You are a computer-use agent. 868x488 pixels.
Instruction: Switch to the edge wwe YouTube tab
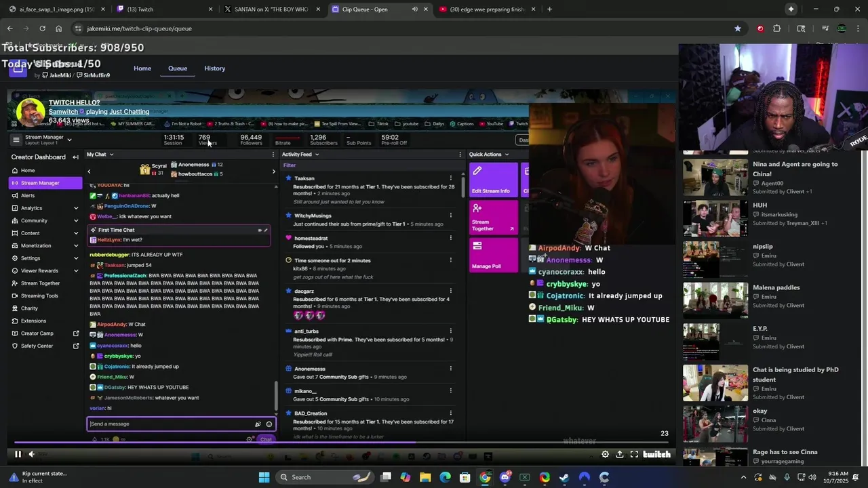coord(487,9)
